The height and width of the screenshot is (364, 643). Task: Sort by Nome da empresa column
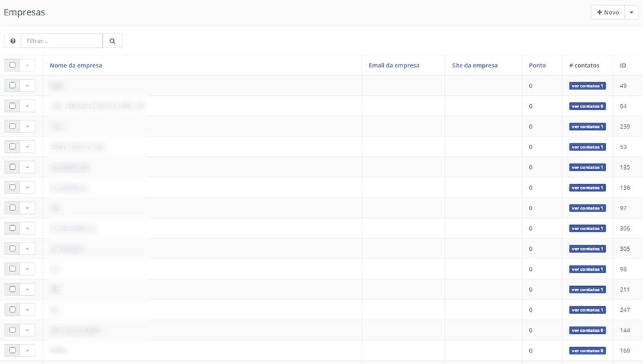(x=76, y=66)
